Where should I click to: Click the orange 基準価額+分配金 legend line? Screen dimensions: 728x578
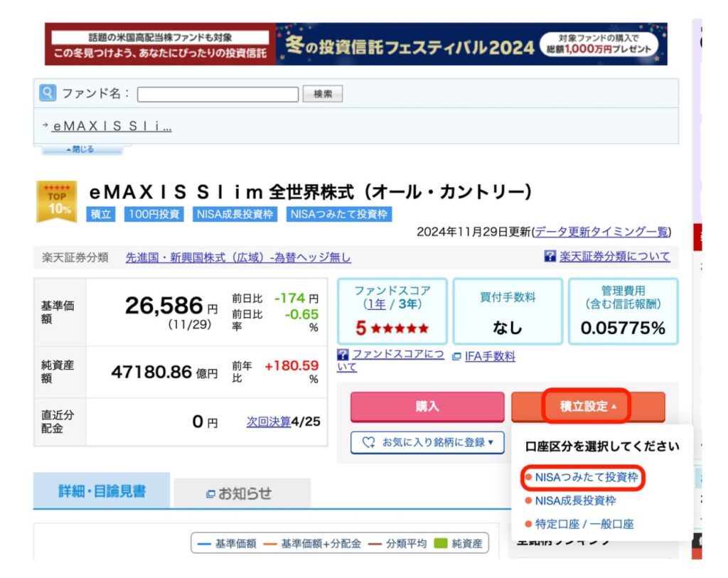coord(269,544)
